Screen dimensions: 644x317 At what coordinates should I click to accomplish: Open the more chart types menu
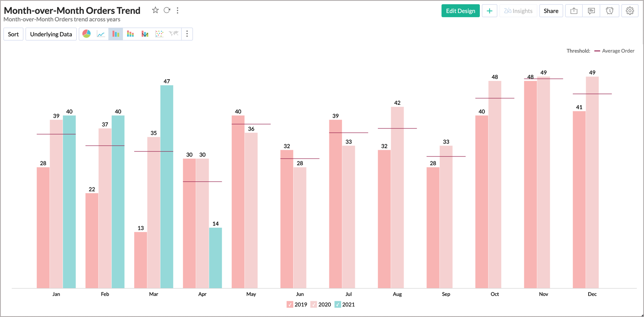click(187, 34)
